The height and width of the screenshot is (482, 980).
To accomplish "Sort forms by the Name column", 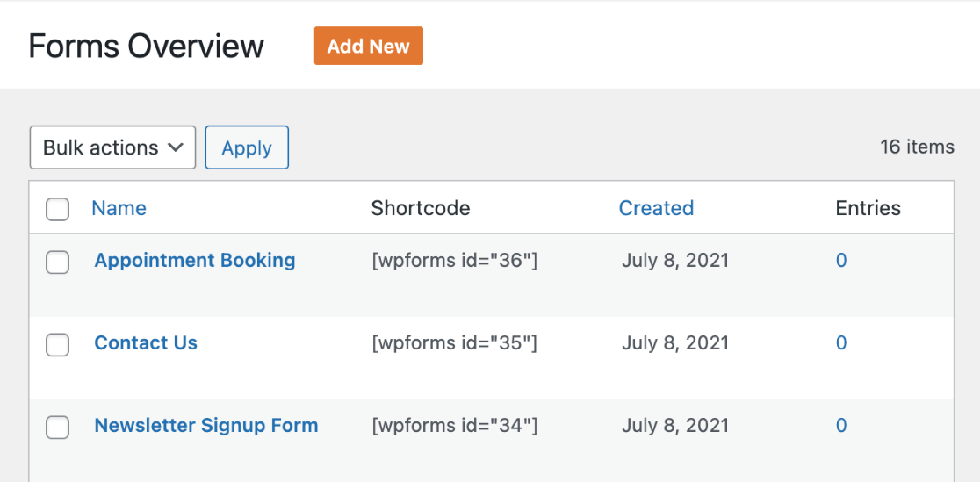I will (119, 208).
